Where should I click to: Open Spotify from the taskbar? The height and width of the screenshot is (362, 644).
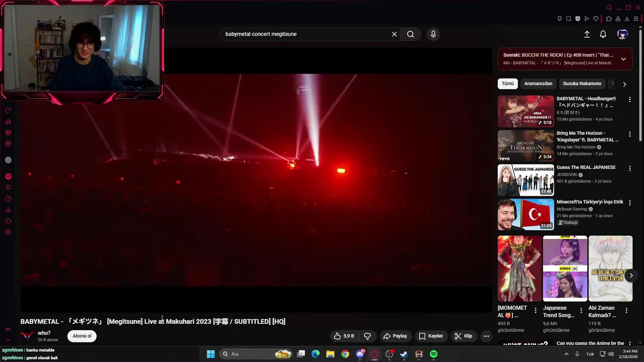coord(434,354)
